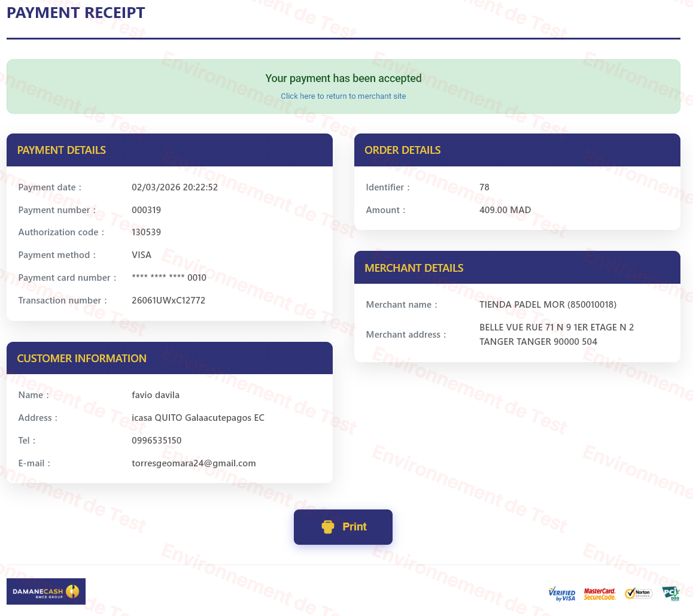Select the transaction number 26061UWxC12772
The height and width of the screenshot is (616, 693).
click(168, 301)
